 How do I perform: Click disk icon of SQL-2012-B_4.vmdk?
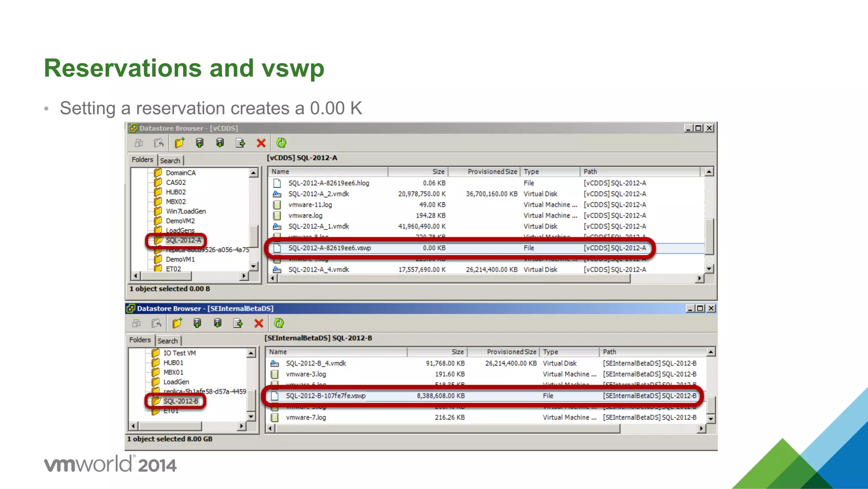[x=275, y=363]
